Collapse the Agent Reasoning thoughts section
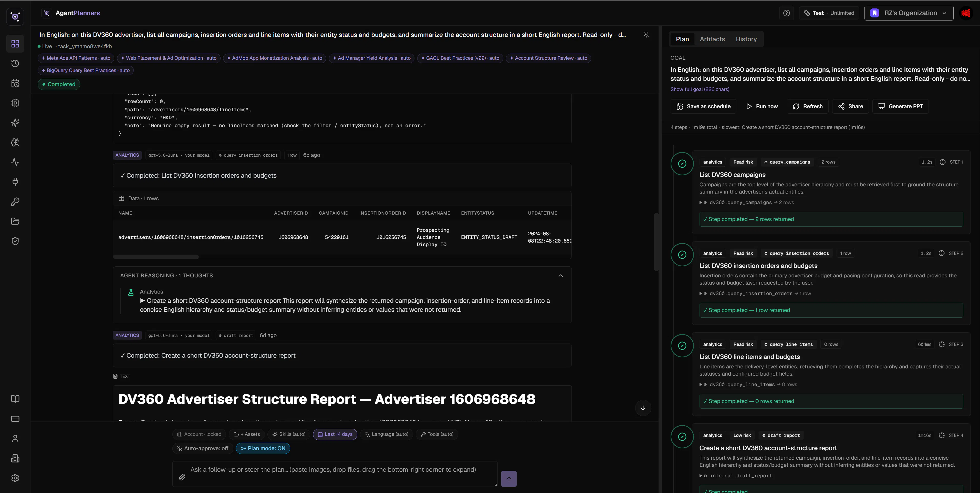 [560, 276]
